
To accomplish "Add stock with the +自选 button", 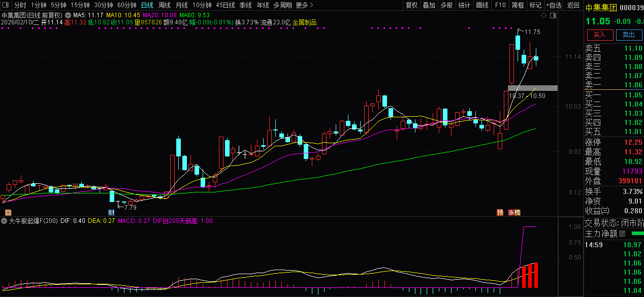I will [x=553, y=5].
